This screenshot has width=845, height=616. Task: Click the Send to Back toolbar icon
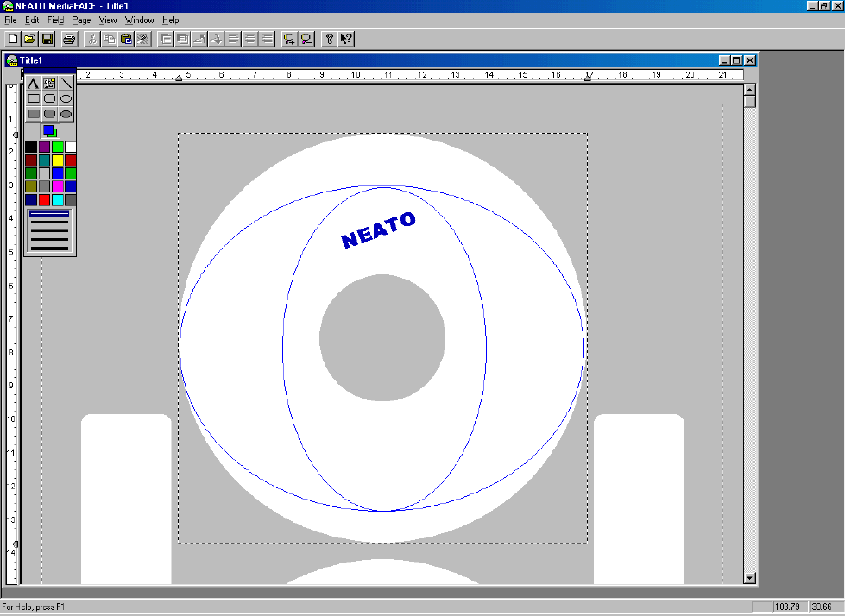(183, 39)
